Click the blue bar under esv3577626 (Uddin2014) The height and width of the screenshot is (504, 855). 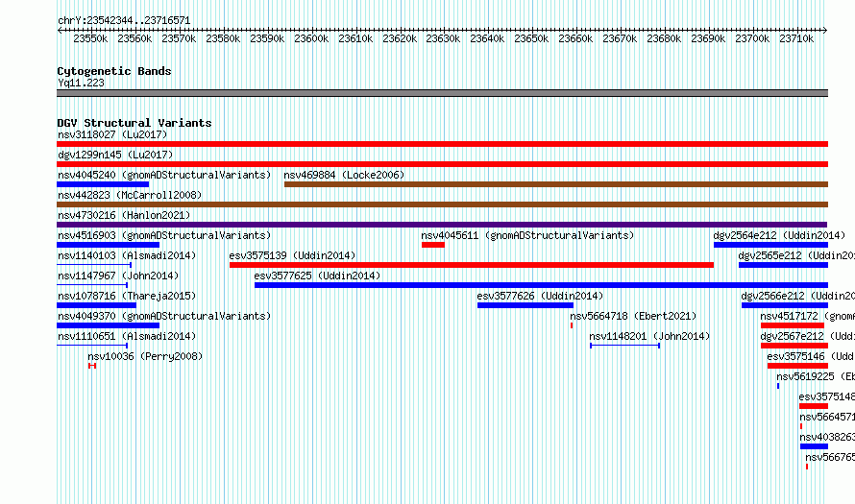coord(525,305)
